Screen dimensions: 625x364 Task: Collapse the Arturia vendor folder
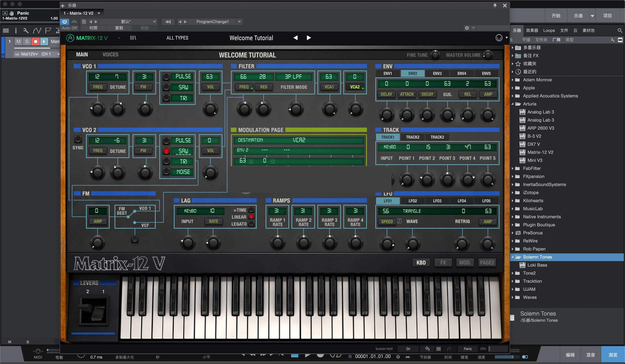pyautogui.click(x=512, y=104)
